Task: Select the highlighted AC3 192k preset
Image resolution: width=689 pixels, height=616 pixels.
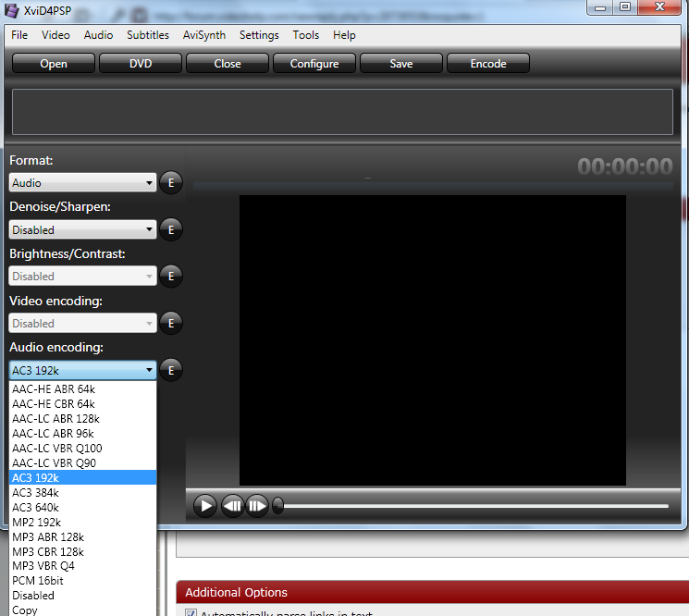Action: point(82,477)
